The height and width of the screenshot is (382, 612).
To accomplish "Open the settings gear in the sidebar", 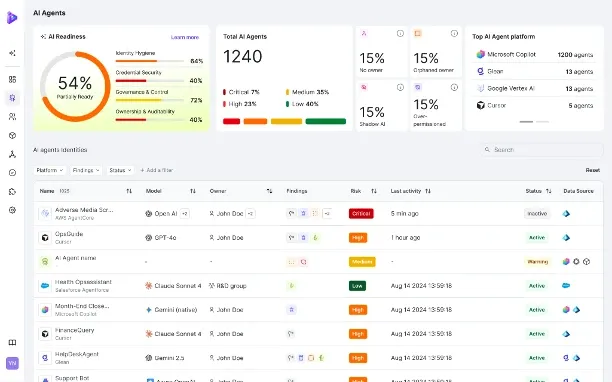I will [x=12, y=210].
